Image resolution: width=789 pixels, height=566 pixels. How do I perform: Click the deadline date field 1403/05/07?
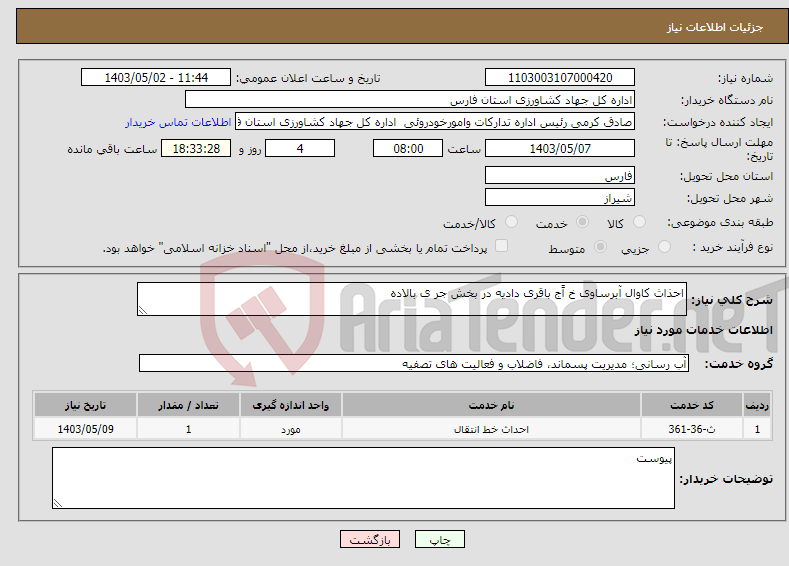coord(560,148)
